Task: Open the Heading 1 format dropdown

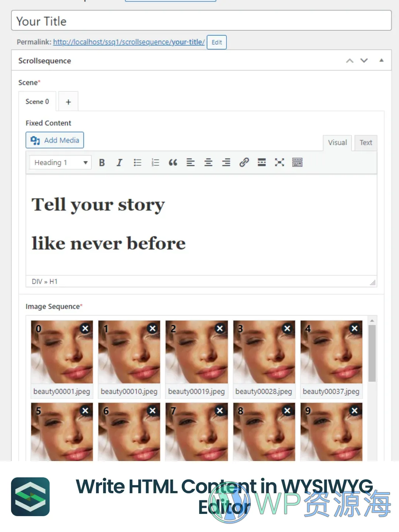Action: pyautogui.click(x=60, y=163)
